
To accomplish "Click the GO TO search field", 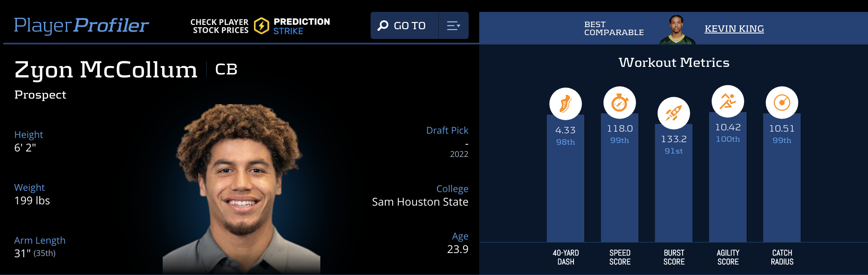I will 409,26.
